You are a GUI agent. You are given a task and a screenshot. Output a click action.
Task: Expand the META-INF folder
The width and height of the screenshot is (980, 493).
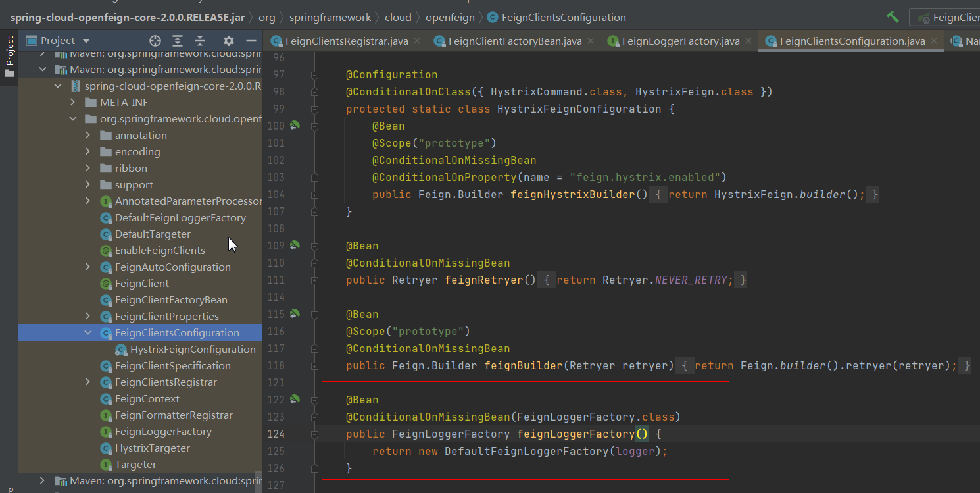(73, 103)
